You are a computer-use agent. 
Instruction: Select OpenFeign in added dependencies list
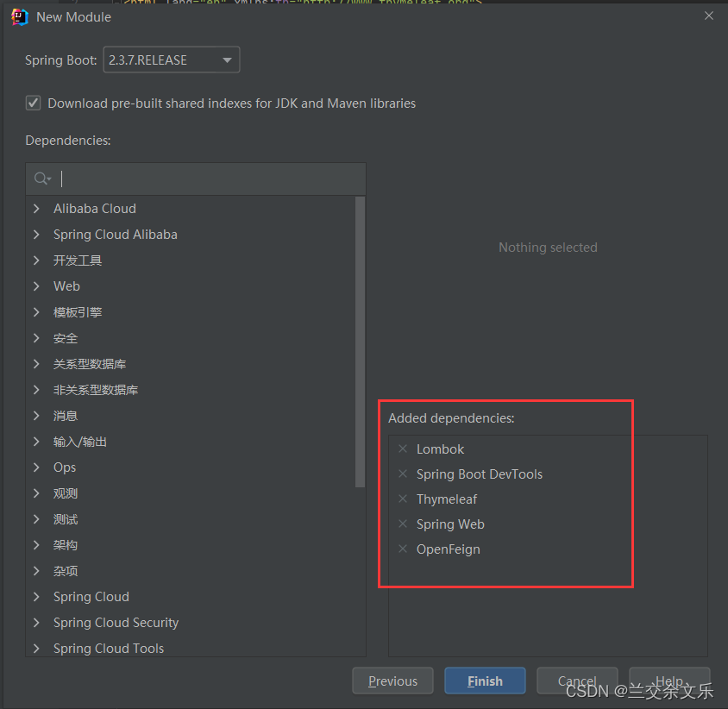pos(448,549)
